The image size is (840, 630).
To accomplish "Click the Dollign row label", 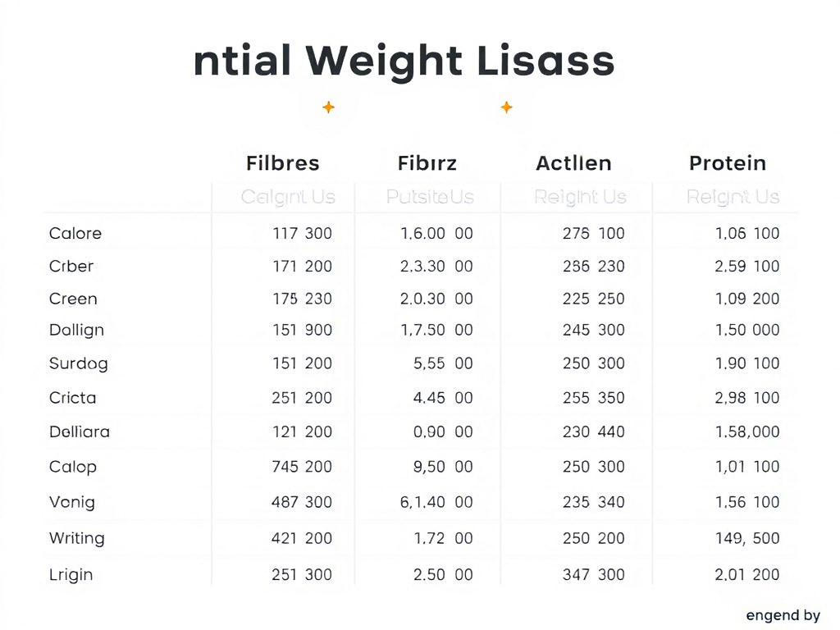I will coord(76,330).
